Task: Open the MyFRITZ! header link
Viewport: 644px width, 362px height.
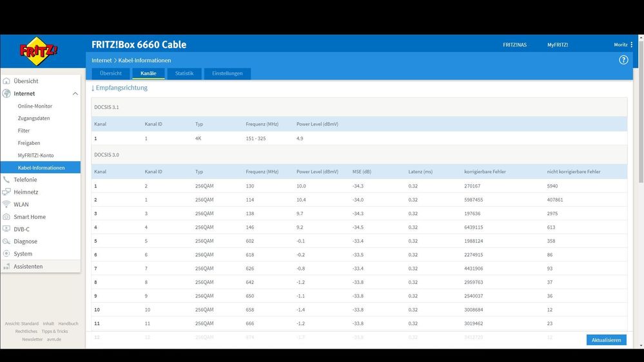Action: [558, 45]
